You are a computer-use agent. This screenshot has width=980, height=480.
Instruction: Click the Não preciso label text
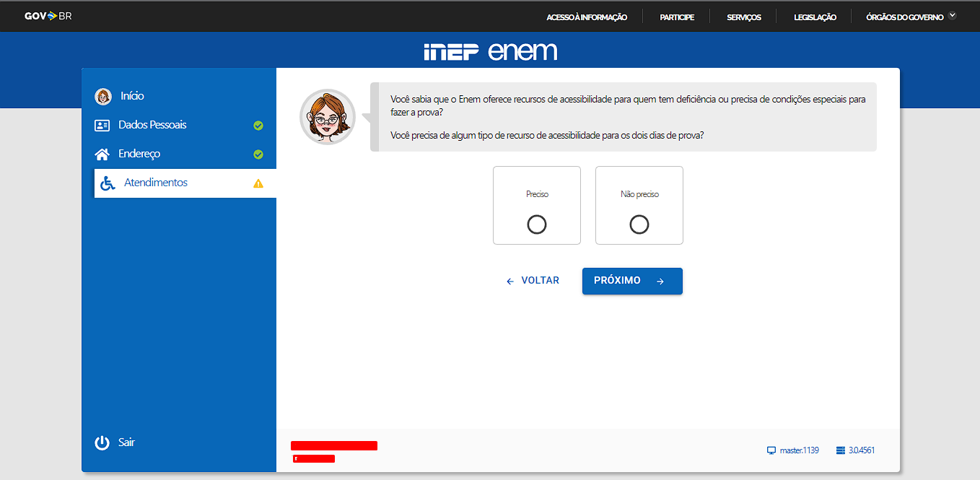click(x=639, y=194)
